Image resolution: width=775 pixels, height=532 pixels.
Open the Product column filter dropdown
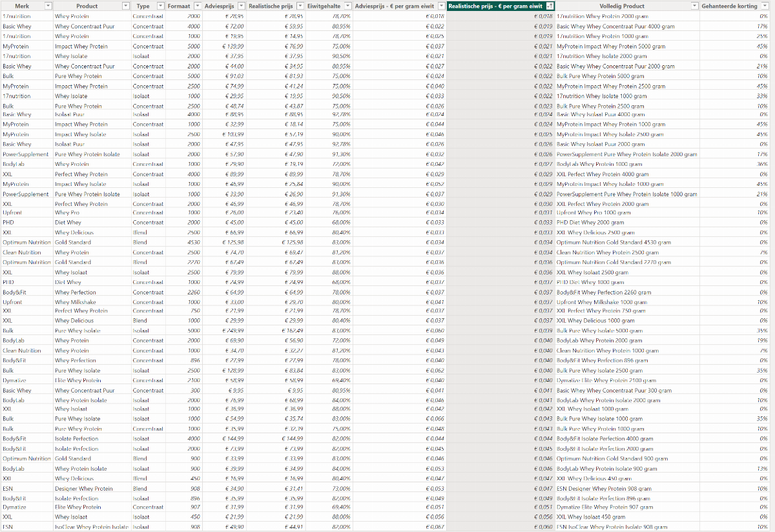[125, 6]
